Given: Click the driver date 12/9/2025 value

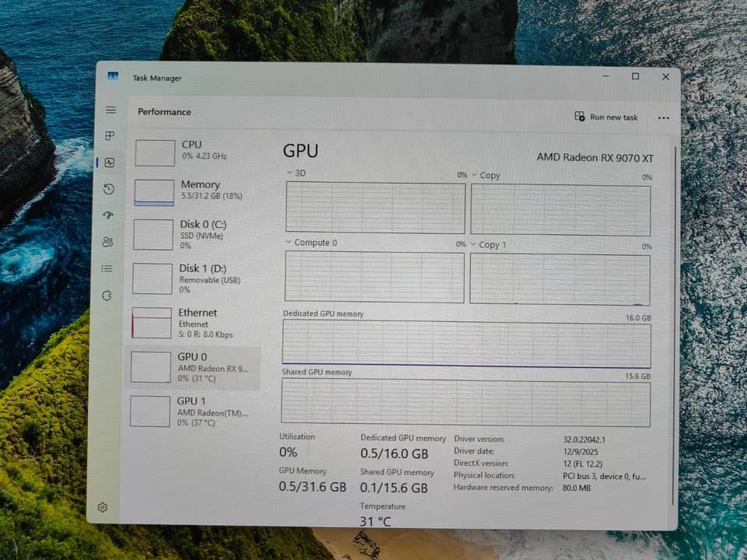Looking at the screenshot, I should click(x=580, y=451).
